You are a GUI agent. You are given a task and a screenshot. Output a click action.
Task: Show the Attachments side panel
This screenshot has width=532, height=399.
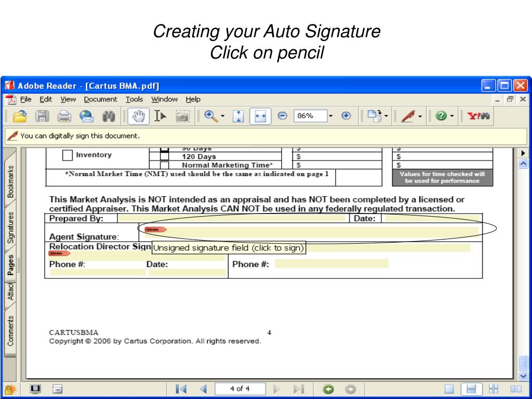[x=10, y=292]
